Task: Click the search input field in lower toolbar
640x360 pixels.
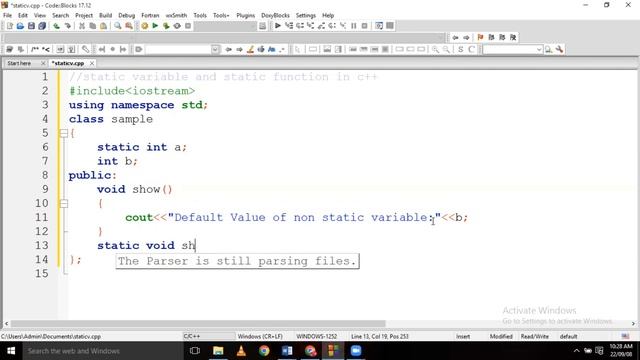Action: click(178, 49)
